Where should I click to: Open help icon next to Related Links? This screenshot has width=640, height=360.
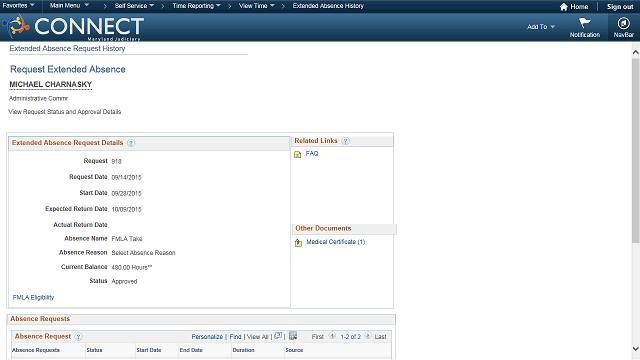coord(345,141)
